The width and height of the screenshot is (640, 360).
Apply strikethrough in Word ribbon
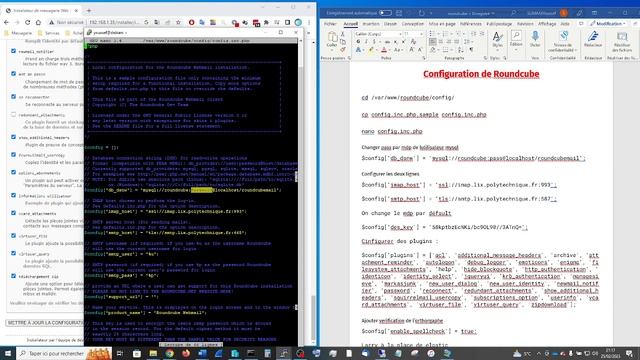click(387, 42)
